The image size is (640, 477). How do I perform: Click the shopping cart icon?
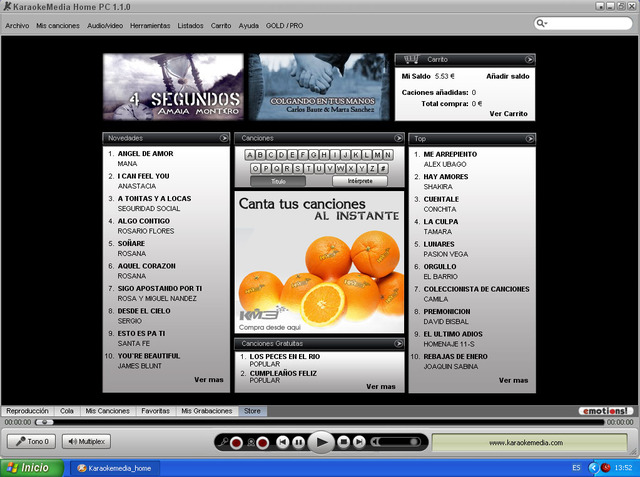click(x=411, y=60)
